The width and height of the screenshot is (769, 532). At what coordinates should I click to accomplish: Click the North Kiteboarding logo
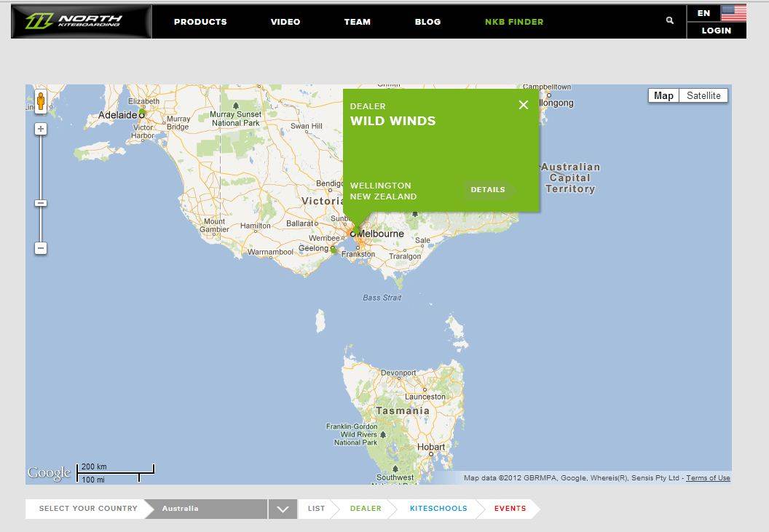tap(81, 22)
